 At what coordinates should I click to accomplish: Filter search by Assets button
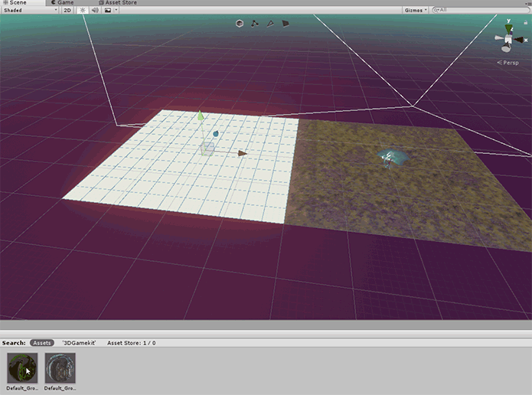(41, 343)
